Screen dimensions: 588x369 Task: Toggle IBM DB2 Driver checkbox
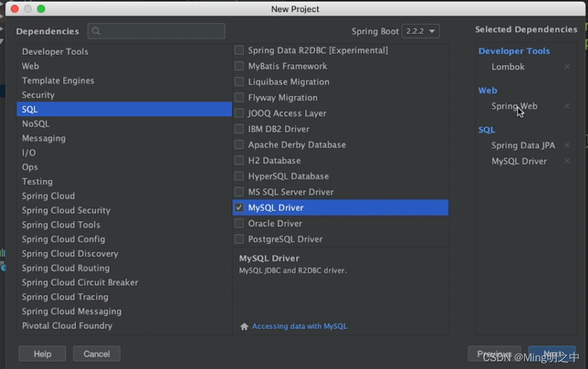click(x=239, y=129)
